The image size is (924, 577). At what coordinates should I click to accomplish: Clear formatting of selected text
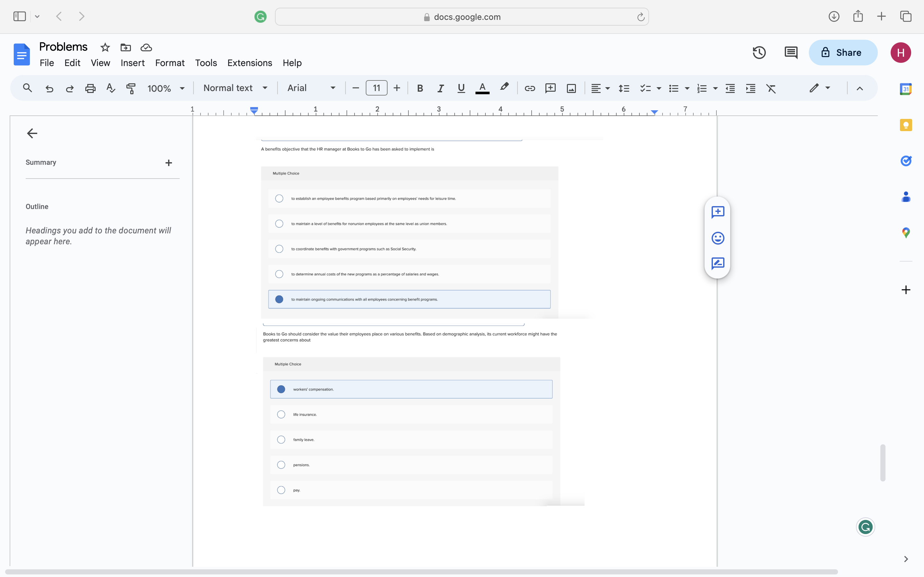[771, 88]
